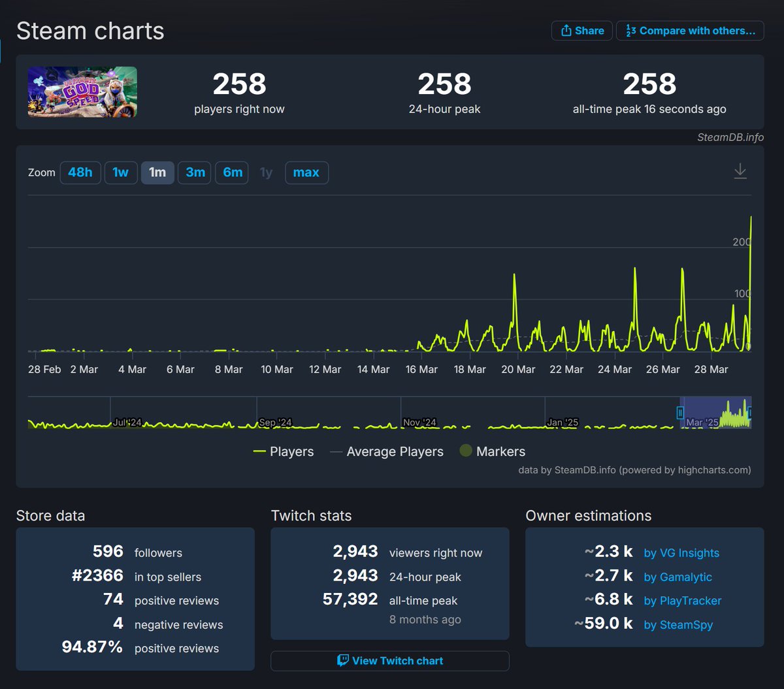Open Compare with others
The width and height of the screenshot is (784, 689).
(690, 31)
